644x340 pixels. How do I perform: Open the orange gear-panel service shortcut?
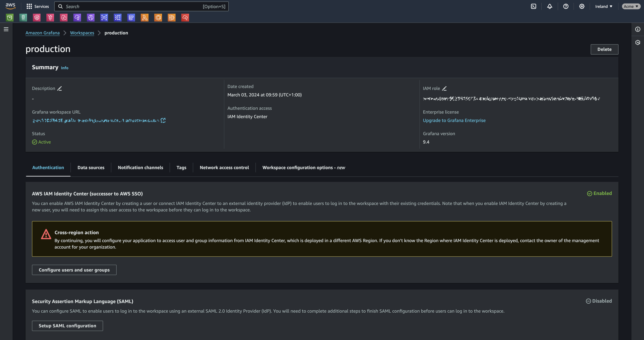click(x=172, y=18)
